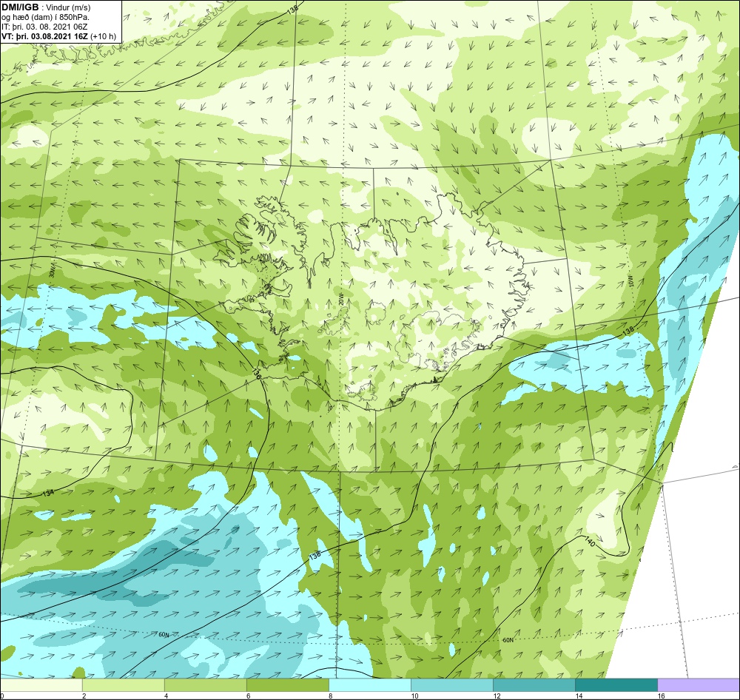Viewport: 740px width, 700px height.
Task: Select the 6–8 m/s dark green swatch
Action: click(288, 685)
